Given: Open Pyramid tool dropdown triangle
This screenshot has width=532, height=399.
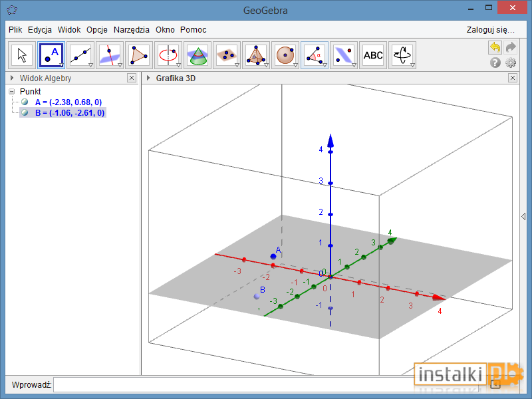Looking at the screenshot, I should 266,65.
